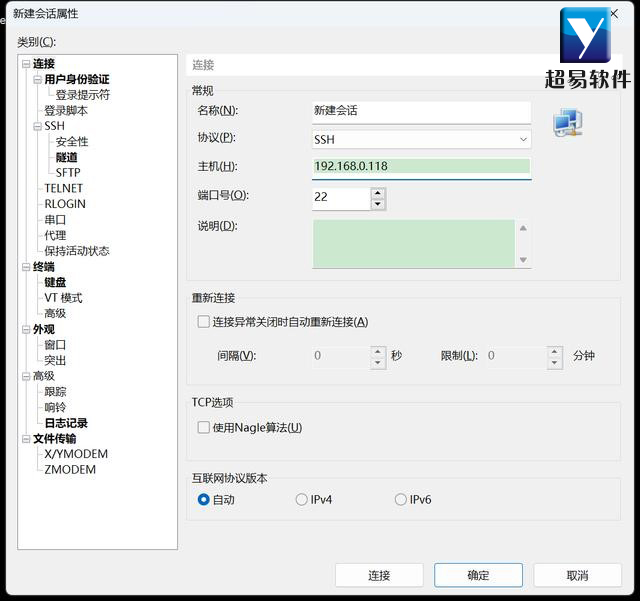Click the 间隔 value field
Screen dimensions: 640x601
pyautogui.click(x=341, y=356)
